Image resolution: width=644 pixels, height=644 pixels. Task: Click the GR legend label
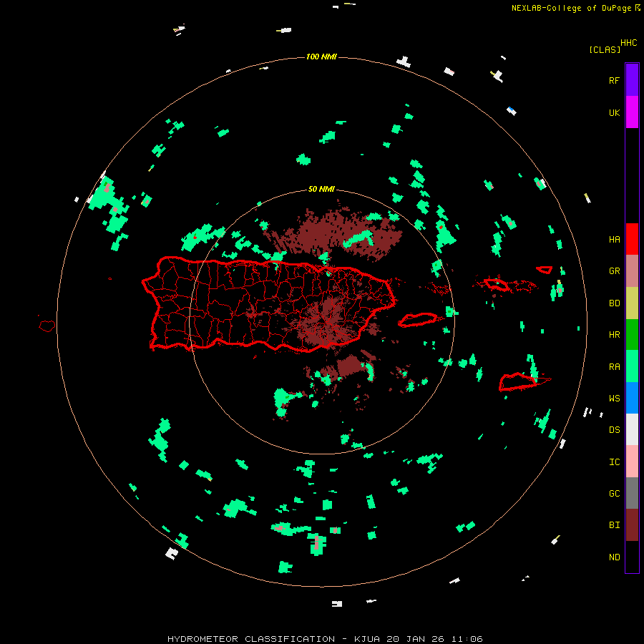coord(614,271)
